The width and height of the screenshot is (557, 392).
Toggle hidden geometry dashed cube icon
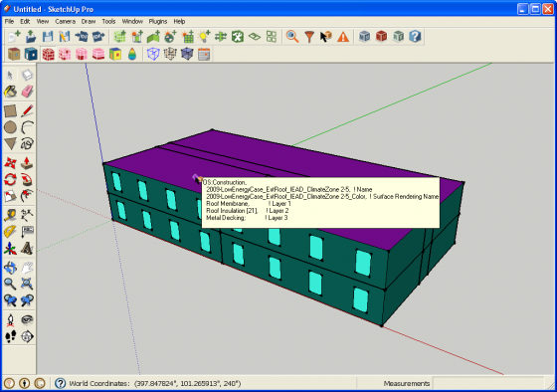pyautogui.click(x=170, y=54)
